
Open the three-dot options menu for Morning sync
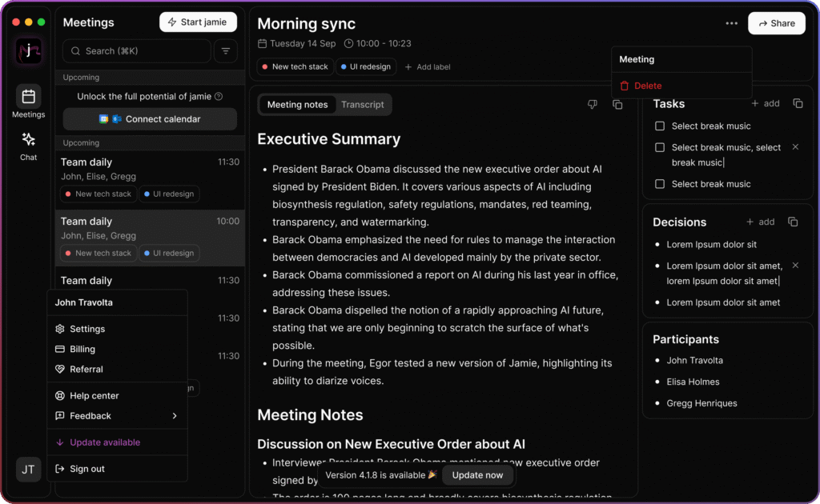point(731,23)
